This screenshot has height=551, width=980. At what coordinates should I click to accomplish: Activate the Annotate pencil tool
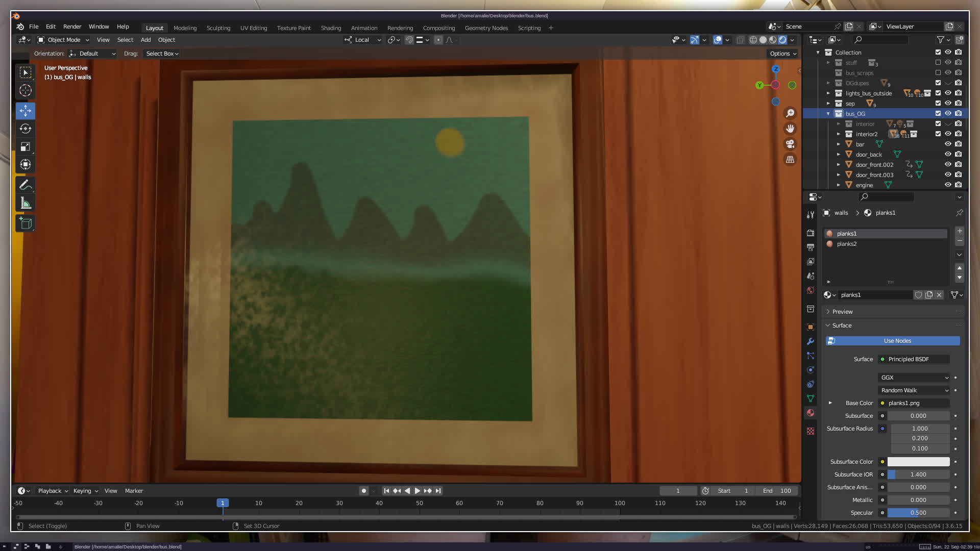coord(26,185)
